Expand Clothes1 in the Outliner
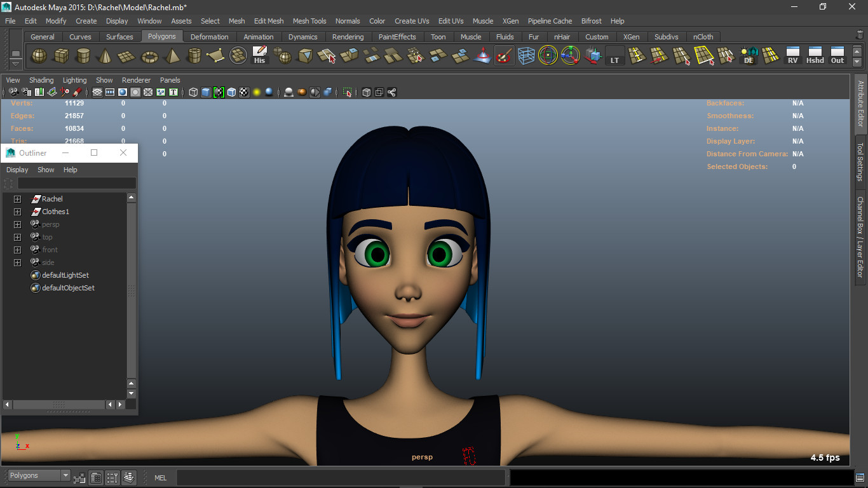 point(17,211)
